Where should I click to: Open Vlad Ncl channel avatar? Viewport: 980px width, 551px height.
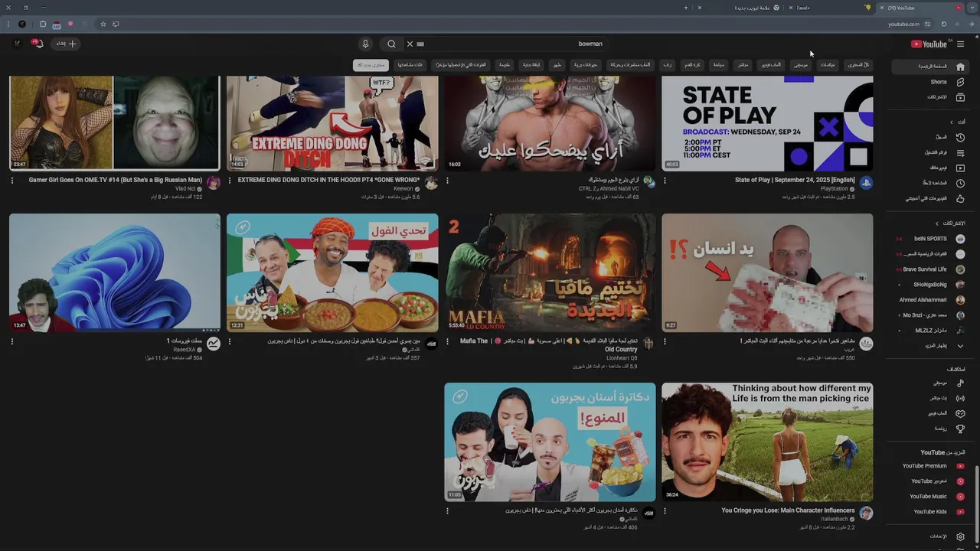click(213, 183)
